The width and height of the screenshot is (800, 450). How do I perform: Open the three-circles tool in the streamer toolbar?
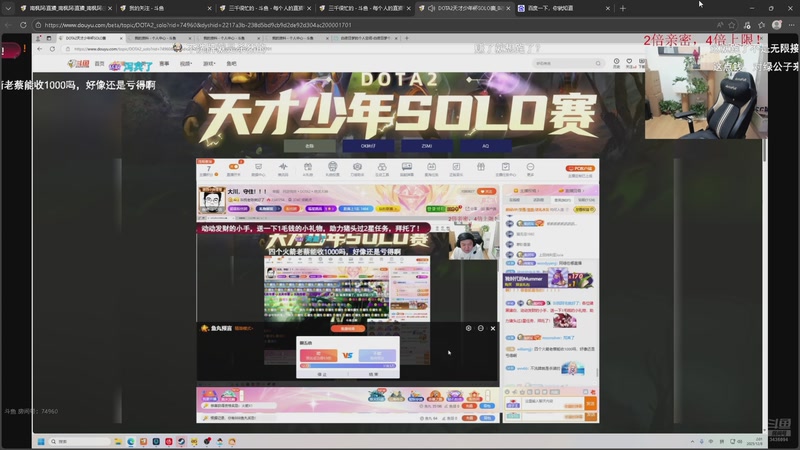click(x=382, y=167)
